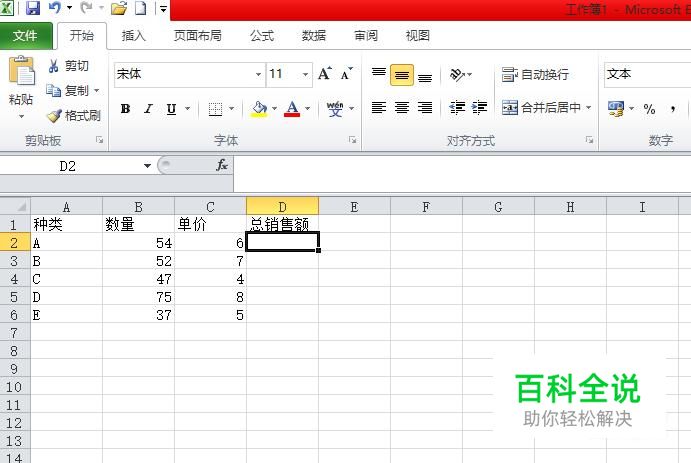Click the cell Borders icon

point(215,109)
